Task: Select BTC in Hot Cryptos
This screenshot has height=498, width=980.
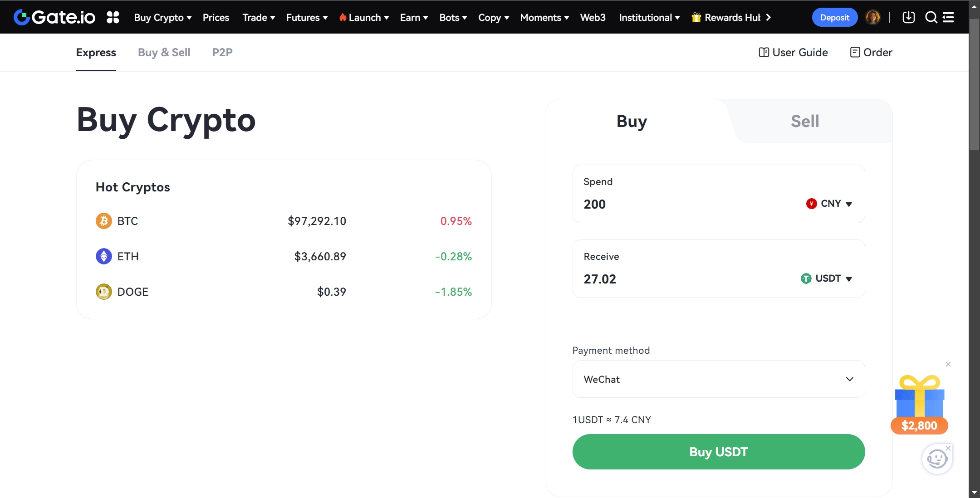Action: [x=127, y=221]
